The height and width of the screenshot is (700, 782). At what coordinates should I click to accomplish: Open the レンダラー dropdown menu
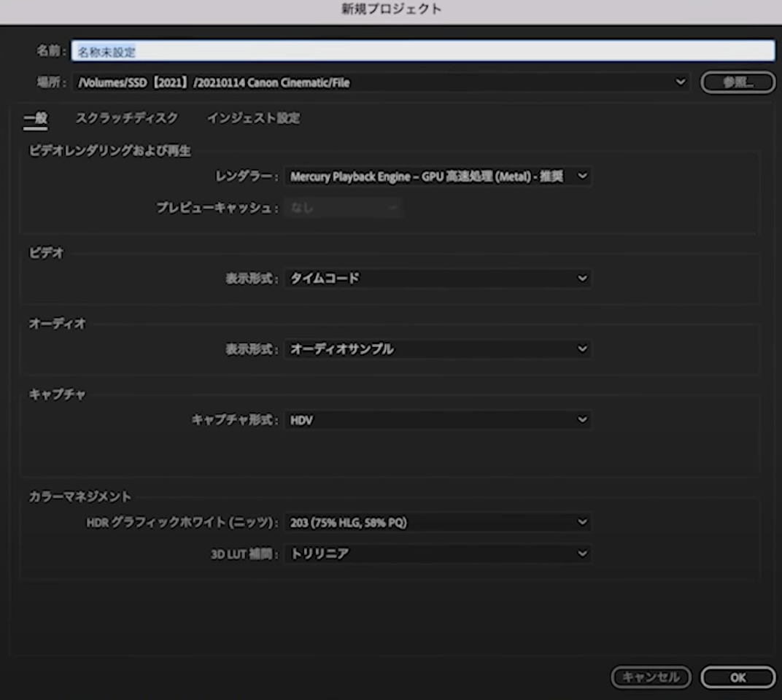click(581, 176)
